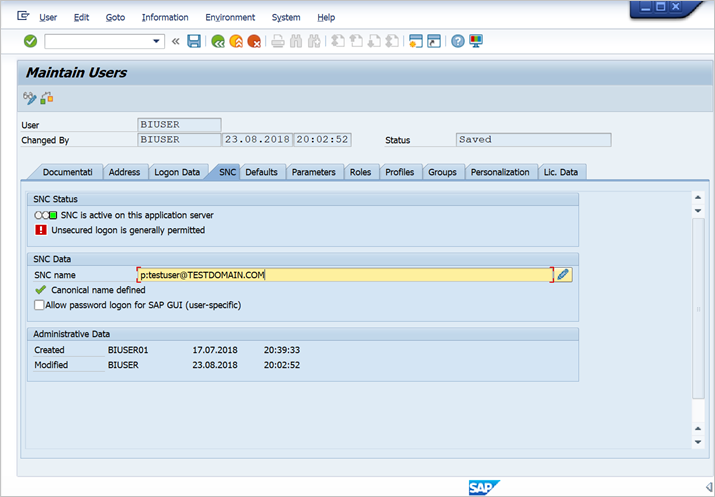Click the green Enter checkmark icon
This screenshot has width=715, height=497.
30,41
